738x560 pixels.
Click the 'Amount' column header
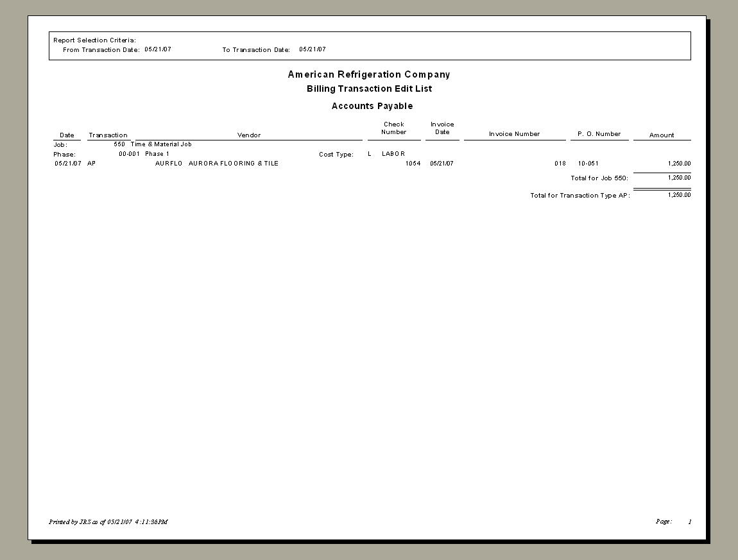662,135
